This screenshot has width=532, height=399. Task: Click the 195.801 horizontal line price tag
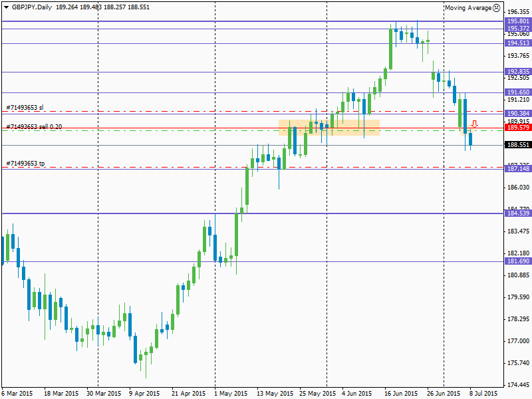[x=518, y=21]
